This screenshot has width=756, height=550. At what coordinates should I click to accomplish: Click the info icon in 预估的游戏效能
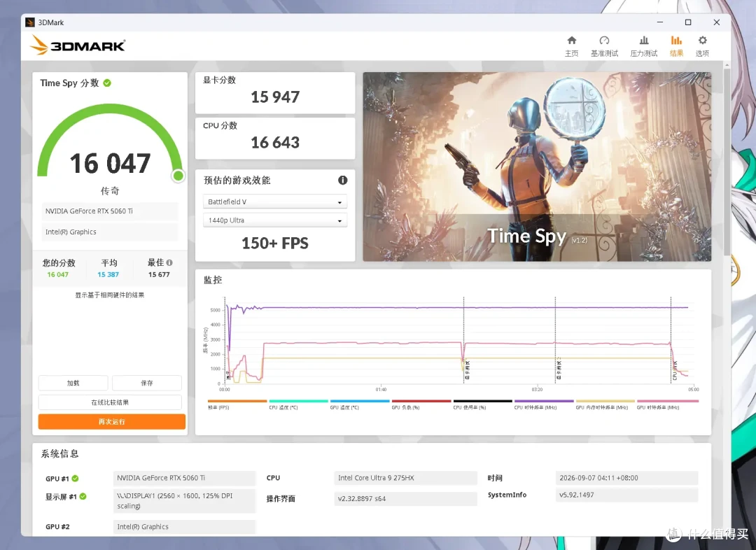point(343,181)
